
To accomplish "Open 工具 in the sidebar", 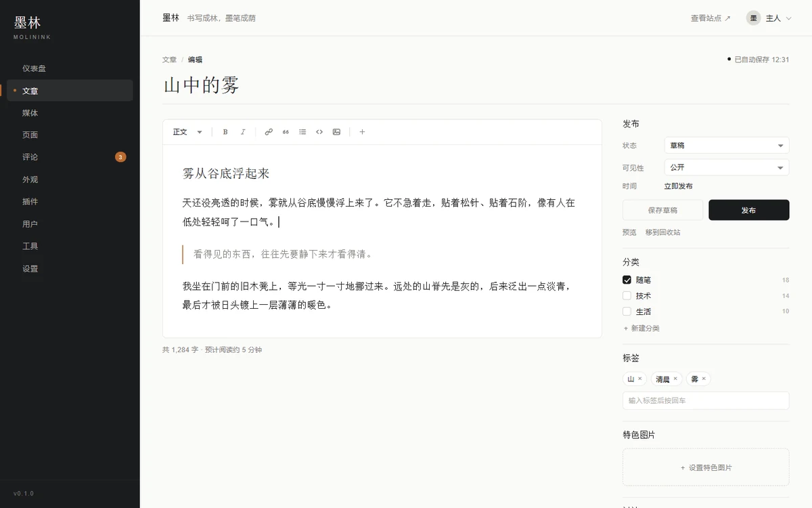I will click(x=70, y=247).
